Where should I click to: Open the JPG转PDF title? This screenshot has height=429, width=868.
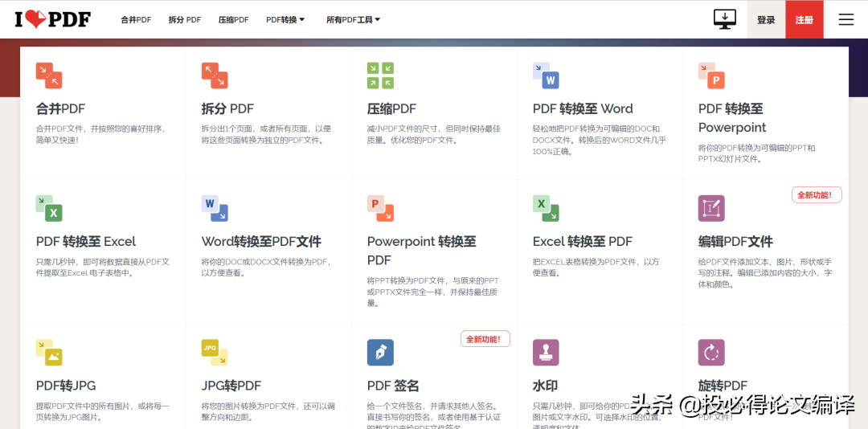pyautogui.click(x=231, y=386)
